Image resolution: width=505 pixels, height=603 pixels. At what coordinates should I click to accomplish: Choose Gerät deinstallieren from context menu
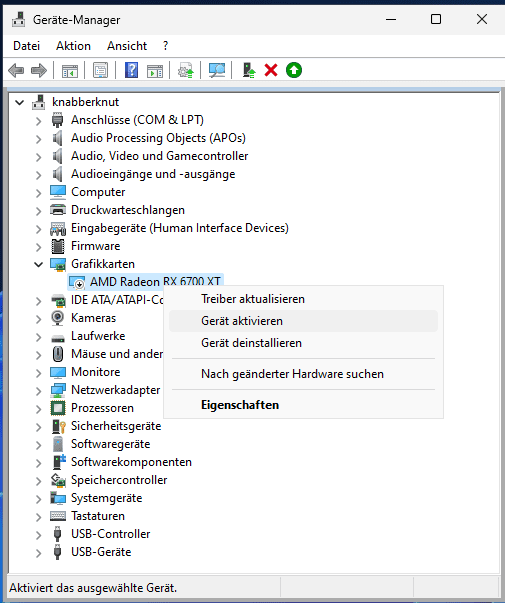point(303,343)
